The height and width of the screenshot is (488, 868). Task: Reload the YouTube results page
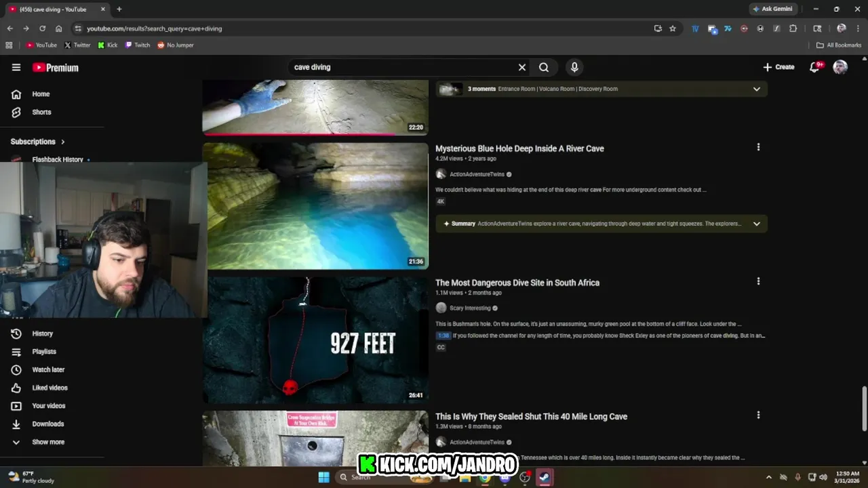coord(42,28)
